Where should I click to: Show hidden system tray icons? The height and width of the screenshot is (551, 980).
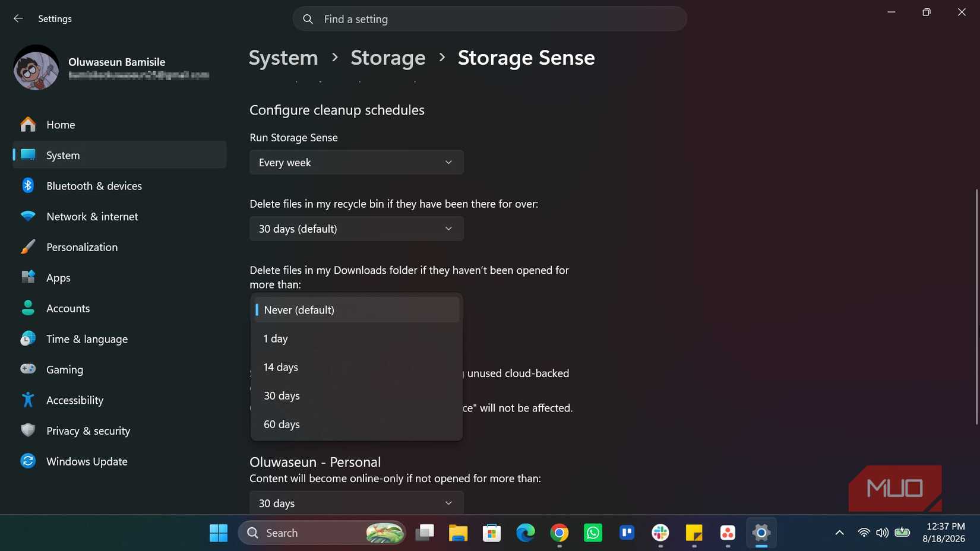click(x=839, y=533)
